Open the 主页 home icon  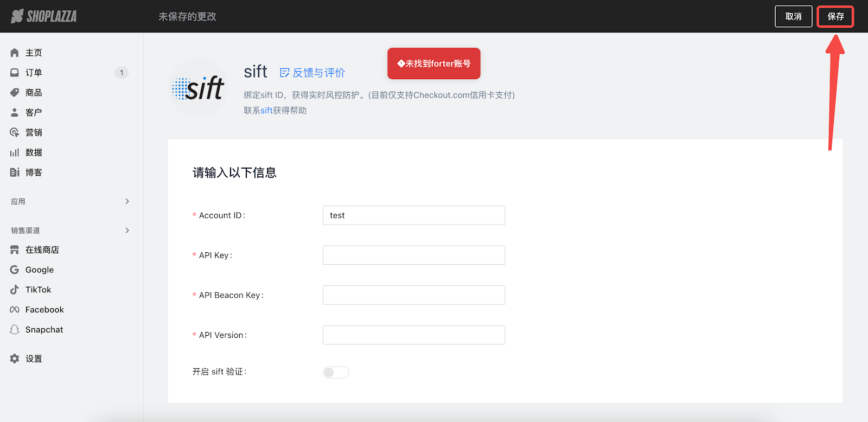click(15, 53)
